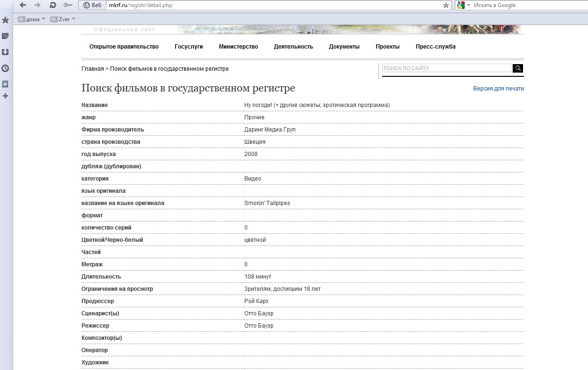Image resolution: width=588 pixels, height=370 pixels.
Task: Open the Downloads panel in sidebar
Action: tap(6, 52)
